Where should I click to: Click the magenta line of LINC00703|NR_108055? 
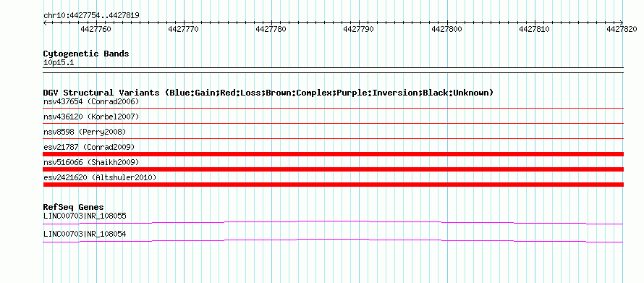pyautogui.click(x=333, y=222)
